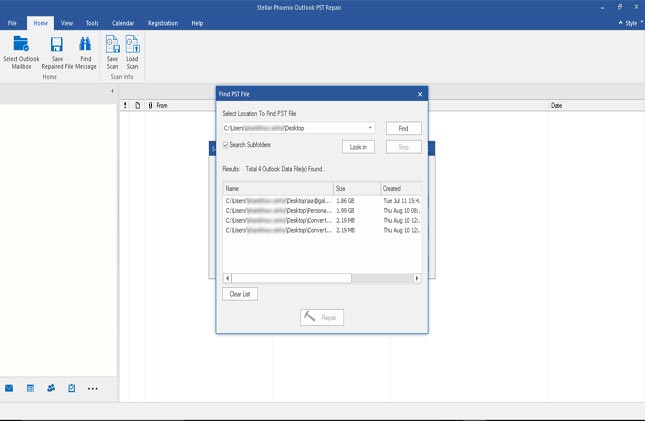
Task: Click the Save Repaired File icon
Action: click(x=57, y=44)
